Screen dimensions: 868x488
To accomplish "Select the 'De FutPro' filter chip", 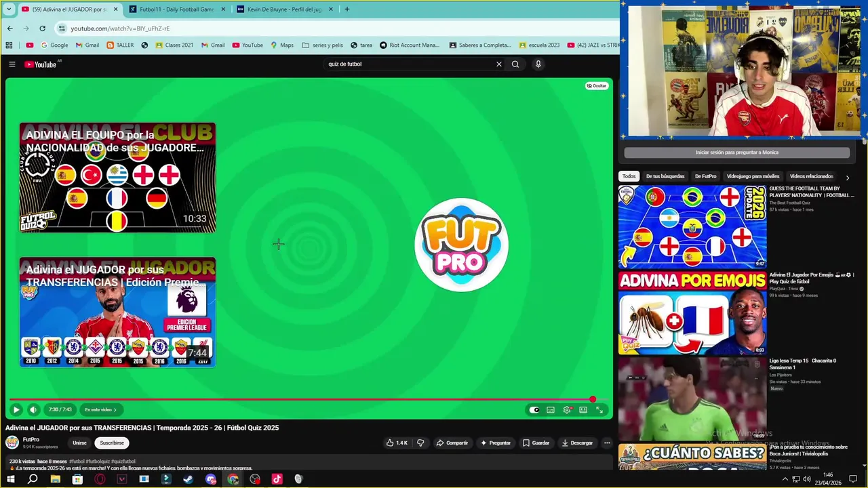I will (705, 176).
